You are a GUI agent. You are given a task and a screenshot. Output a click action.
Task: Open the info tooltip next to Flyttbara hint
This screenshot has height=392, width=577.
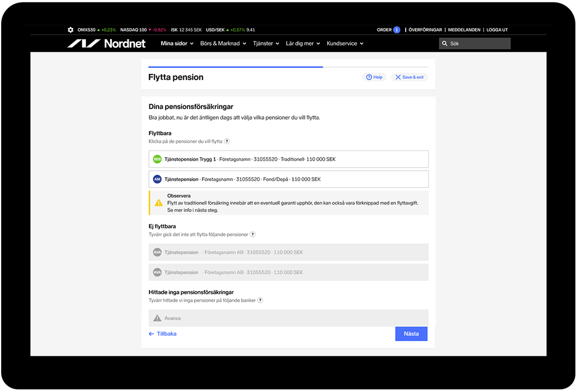227,141
